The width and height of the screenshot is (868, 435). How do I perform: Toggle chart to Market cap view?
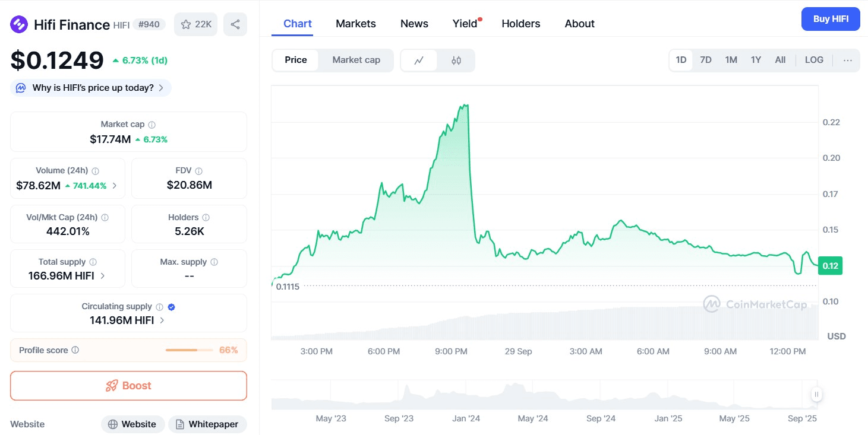click(x=356, y=60)
